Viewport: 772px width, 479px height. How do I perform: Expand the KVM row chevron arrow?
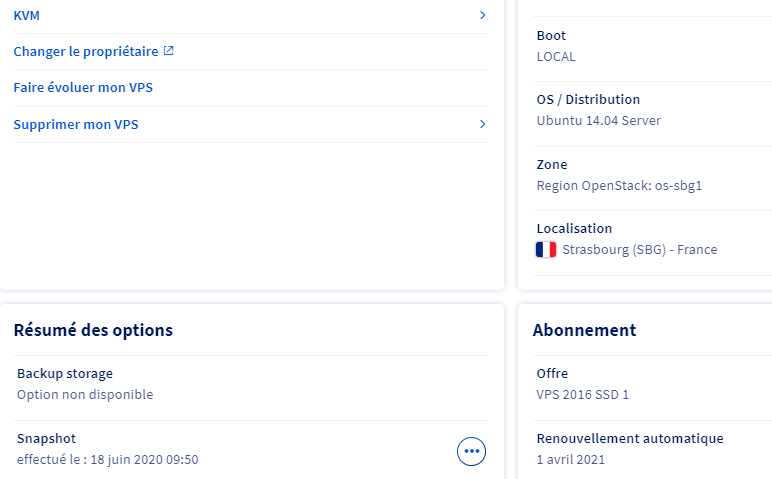click(482, 15)
